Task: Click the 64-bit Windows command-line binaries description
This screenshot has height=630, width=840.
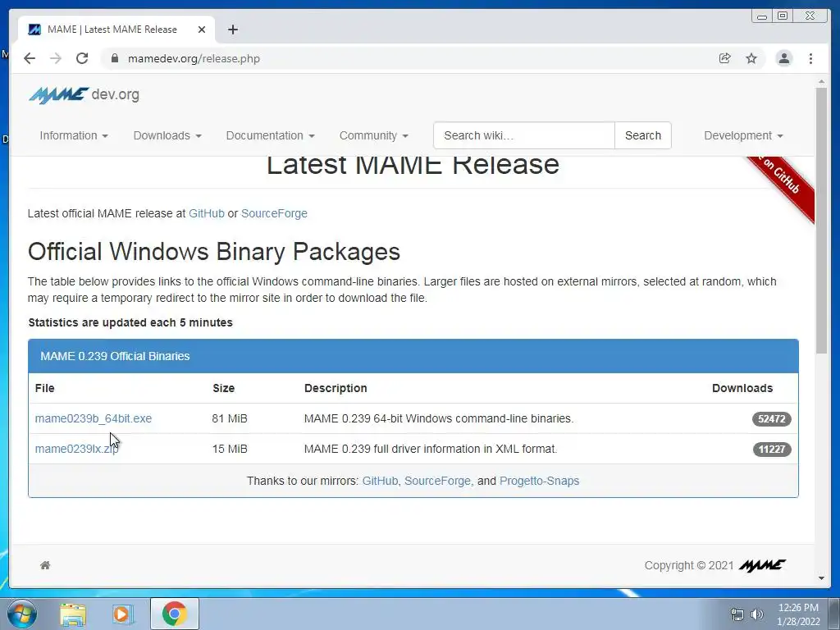Action: (439, 418)
